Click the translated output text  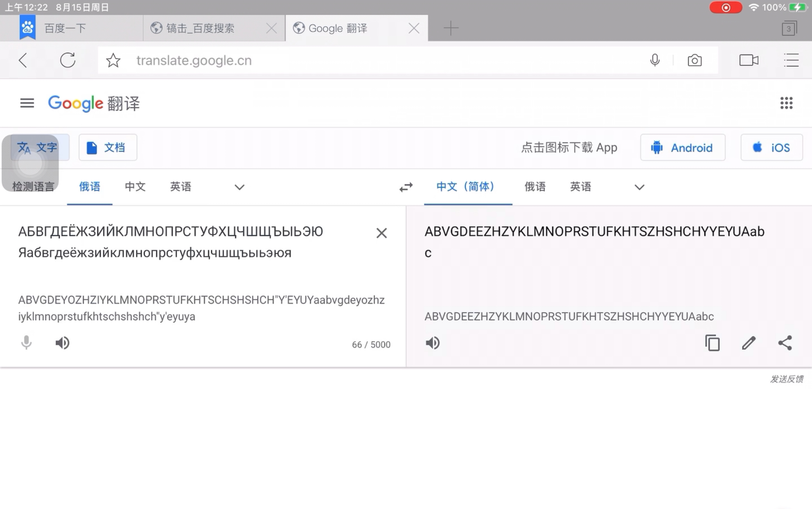[x=594, y=242]
